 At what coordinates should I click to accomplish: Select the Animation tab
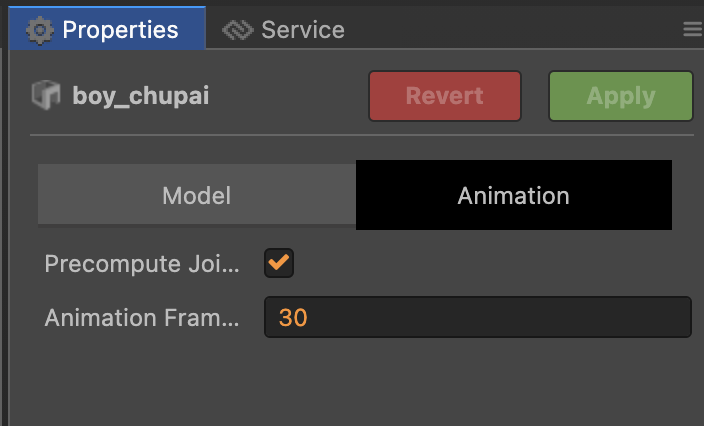[x=513, y=195]
